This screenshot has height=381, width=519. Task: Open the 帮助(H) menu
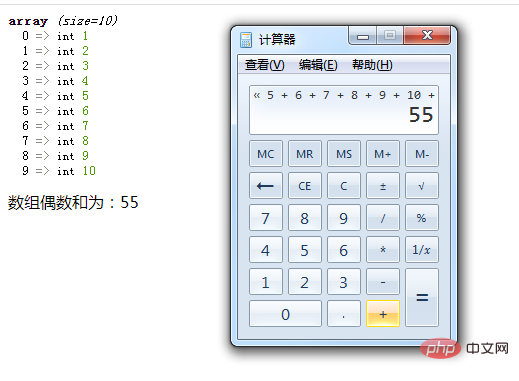coord(372,65)
